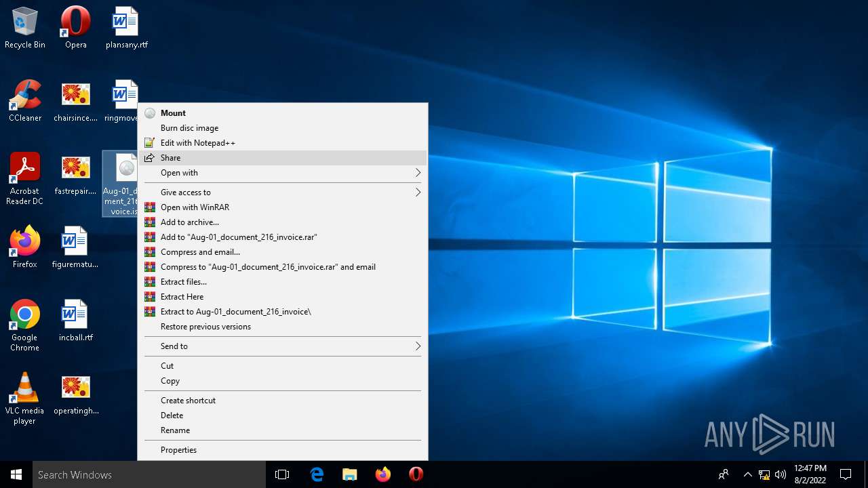Click the Search Windows box
This screenshot has width=868, height=488.
(149, 474)
